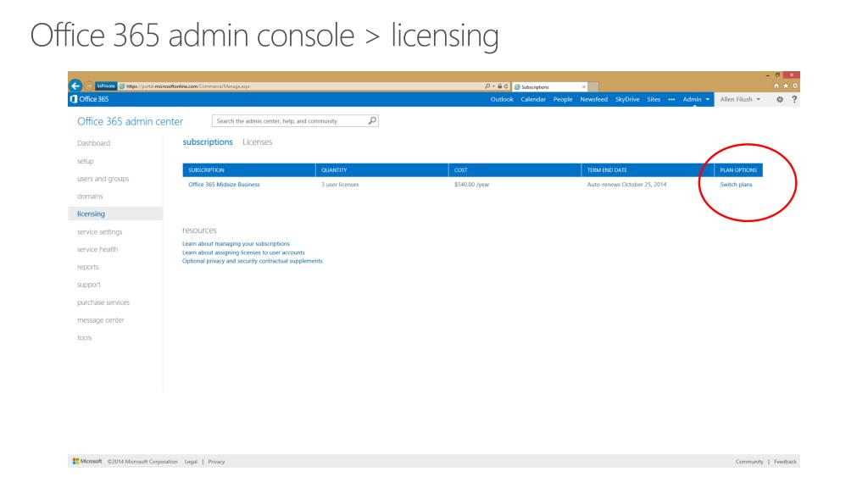This screenshot has width=868, height=488.
Task: Click the $540.00 /year cost cell
Action: [x=471, y=185]
